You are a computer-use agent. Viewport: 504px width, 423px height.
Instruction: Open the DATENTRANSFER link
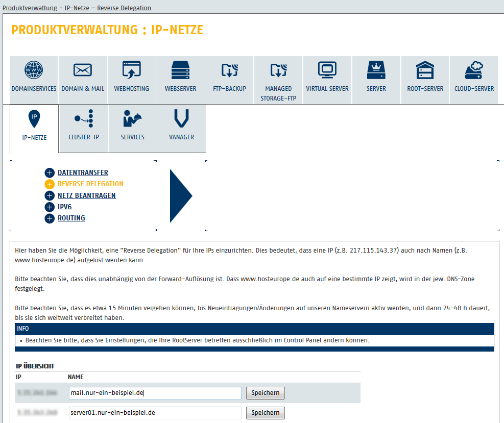pyautogui.click(x=83, y=173)
